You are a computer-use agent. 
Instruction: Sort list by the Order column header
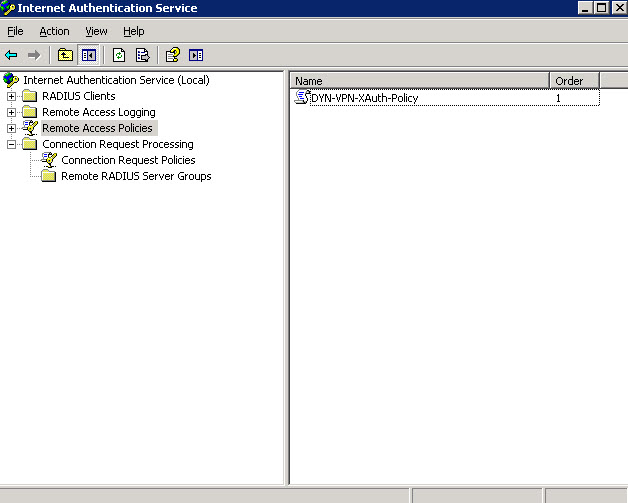573,80
